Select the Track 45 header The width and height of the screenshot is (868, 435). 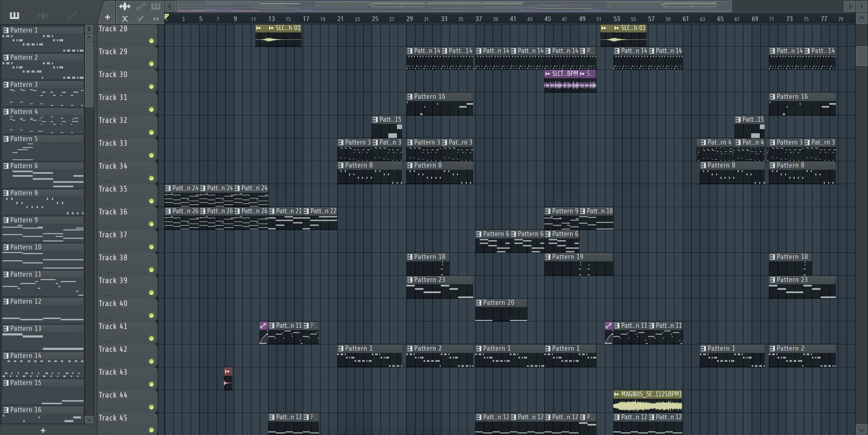pos(127,424)
